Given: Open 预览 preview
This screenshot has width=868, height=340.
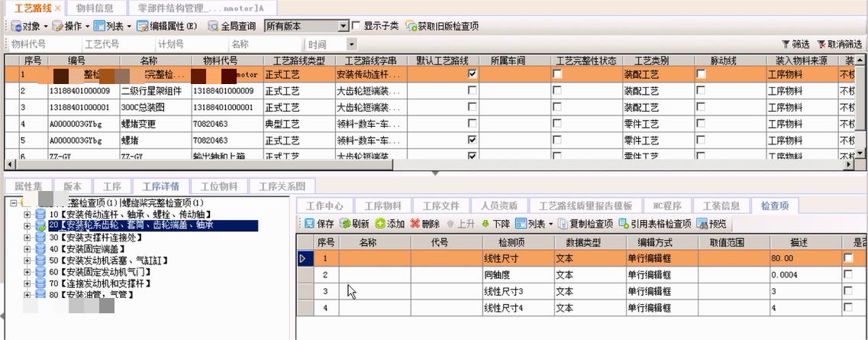Looking at the screenshot, I should pyautogui.click(x=712, y=224).
